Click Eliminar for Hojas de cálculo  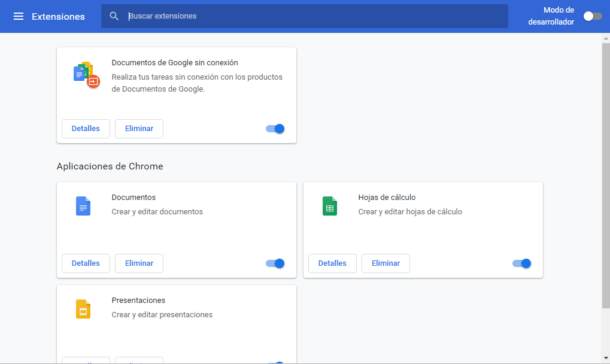[x=386, y=263]
